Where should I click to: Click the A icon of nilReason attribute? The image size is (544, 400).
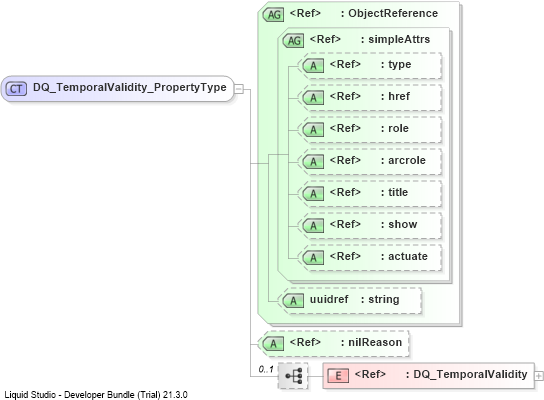pos(273,343)
